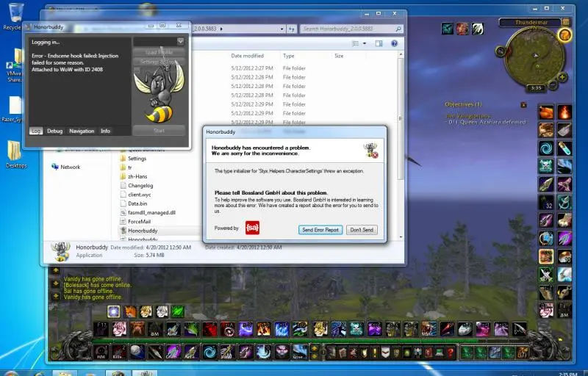Screen dimensions: 588x376
Task: Click the teal skull-and-crossbones ability
Action: tap(546, 166)
